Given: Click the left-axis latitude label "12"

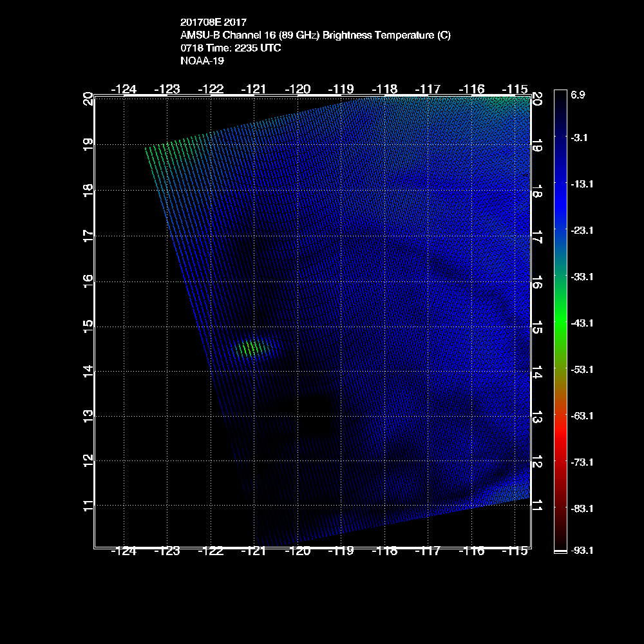Looking at the screenshot, I should pos(88,460).
